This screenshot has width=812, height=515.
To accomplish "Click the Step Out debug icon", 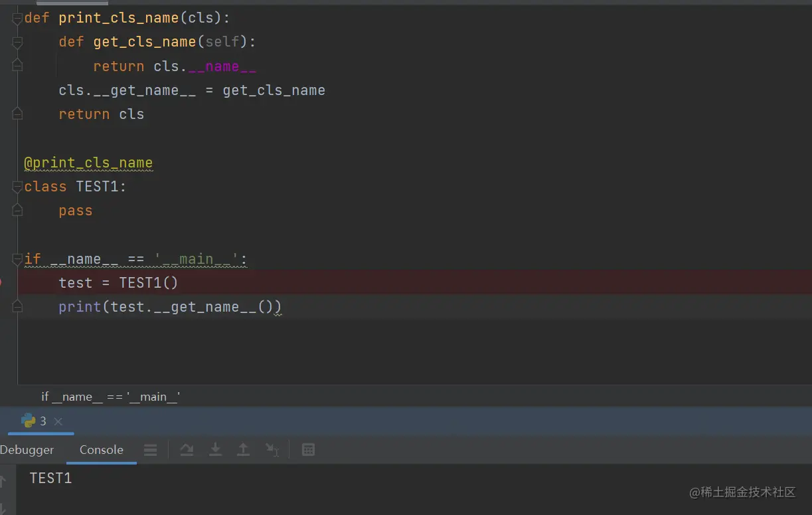I will pyautogui.click(x=244, y=450).
